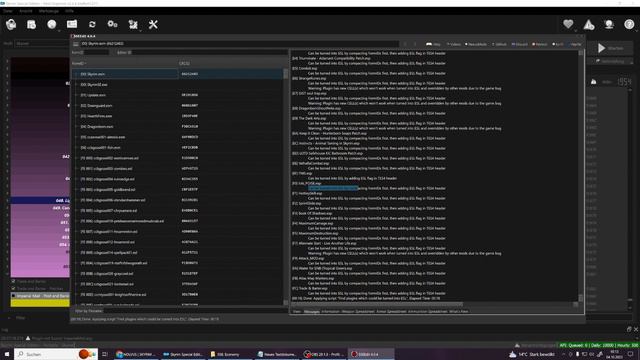Expand the Skyrim.esm tree node
The image size is (640, 360).
(76, 74)
